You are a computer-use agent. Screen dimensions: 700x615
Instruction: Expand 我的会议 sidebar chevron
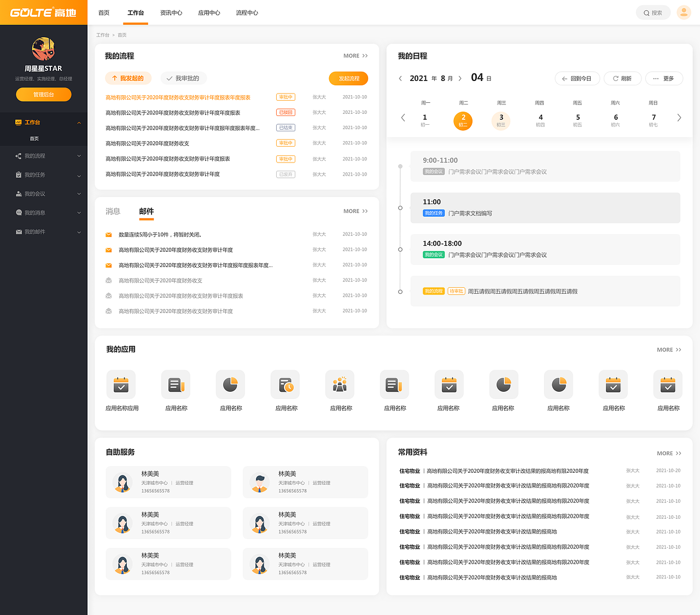pyautogui.click(x=79, y=194)
